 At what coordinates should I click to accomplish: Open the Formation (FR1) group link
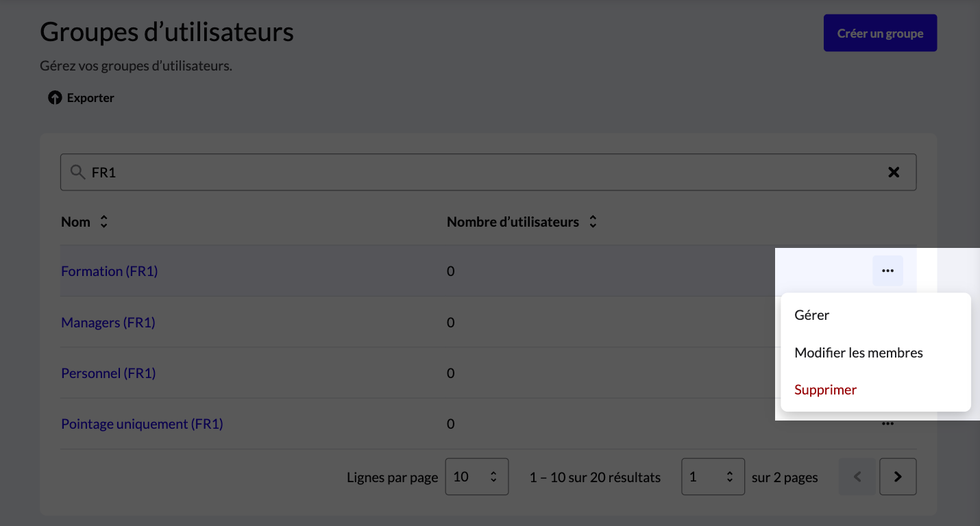(110, 271)
